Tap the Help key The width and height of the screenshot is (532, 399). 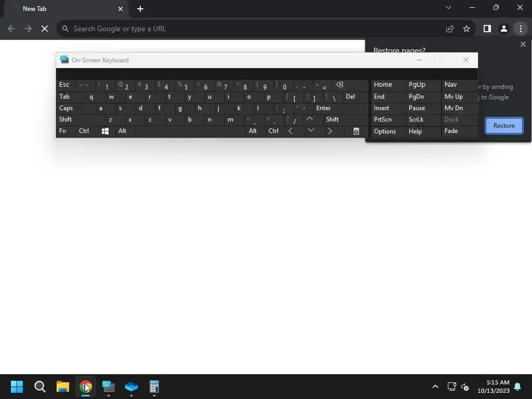pos(423,131)
